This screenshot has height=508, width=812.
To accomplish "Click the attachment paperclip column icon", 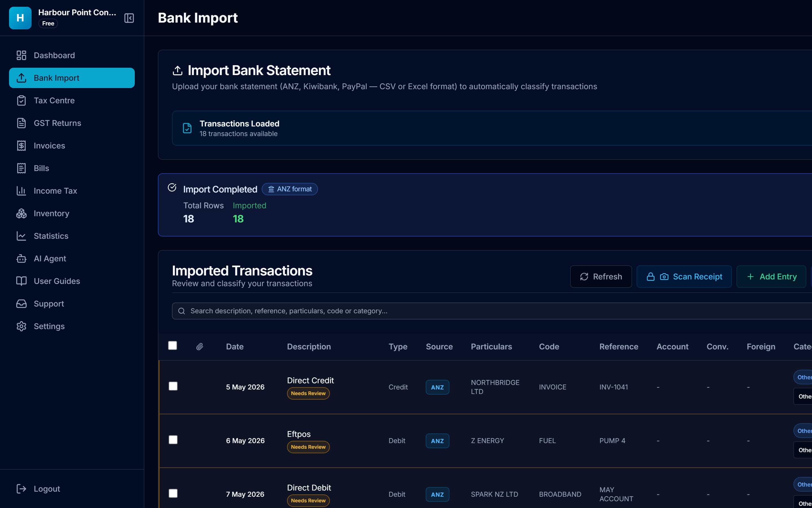I will tap(200, 347).
